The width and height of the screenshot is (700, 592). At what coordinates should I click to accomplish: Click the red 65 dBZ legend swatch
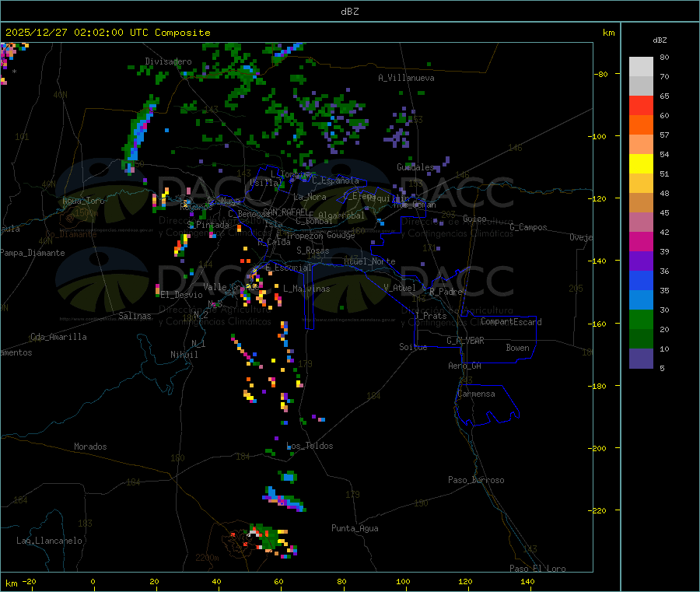(641, 105)
